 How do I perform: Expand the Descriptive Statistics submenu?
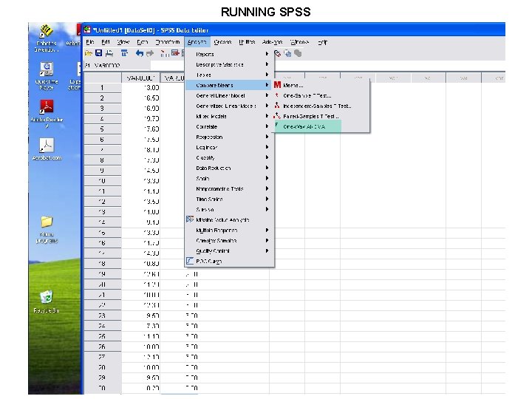point(229,64)
